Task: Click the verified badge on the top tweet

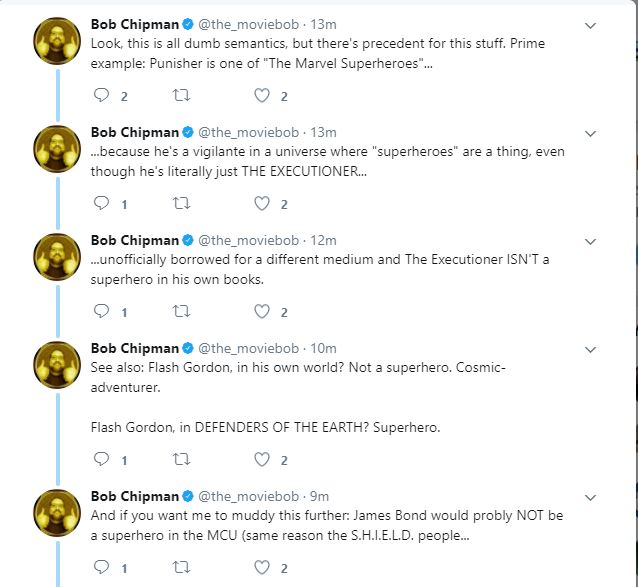Action: coord(188,24)
